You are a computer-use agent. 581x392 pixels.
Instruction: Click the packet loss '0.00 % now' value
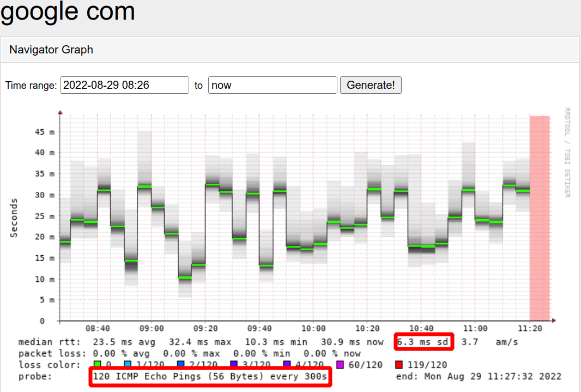[x=332, y=353]
